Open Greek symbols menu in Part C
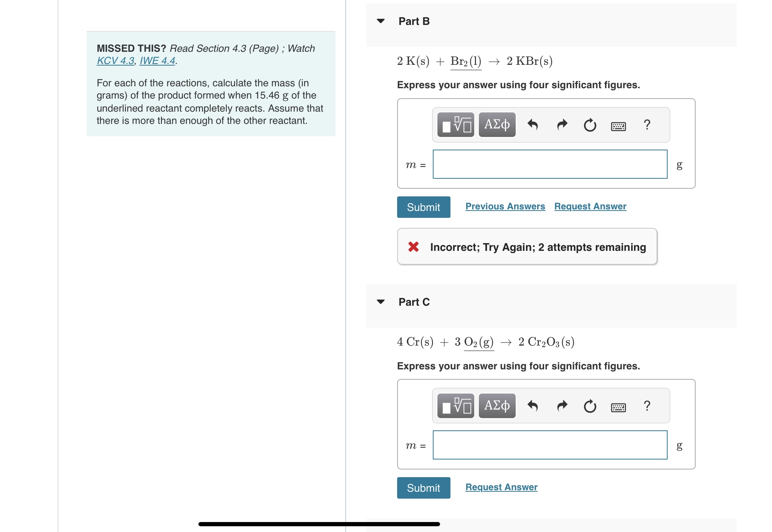This screenshot has height=532, width=772. [x=497, y=405]
